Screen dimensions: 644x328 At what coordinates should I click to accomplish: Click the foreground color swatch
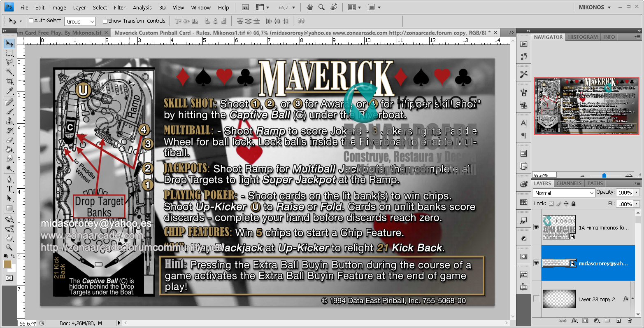click(x=7, y=264)
